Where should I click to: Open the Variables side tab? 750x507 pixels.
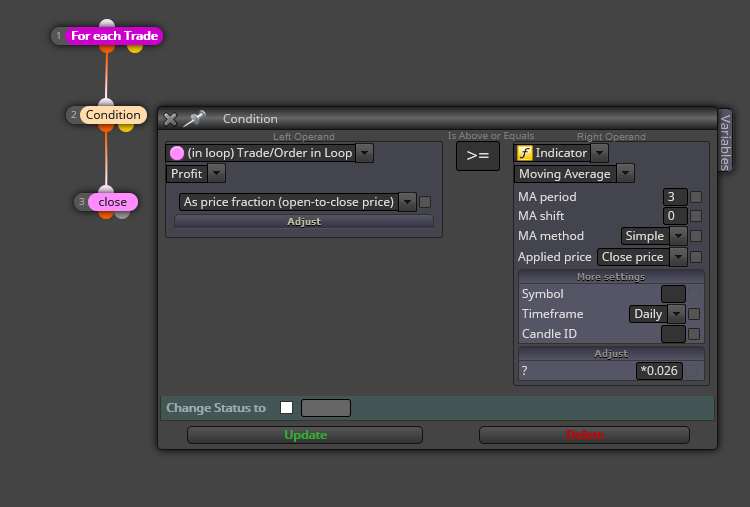click(x=725, y=142)
